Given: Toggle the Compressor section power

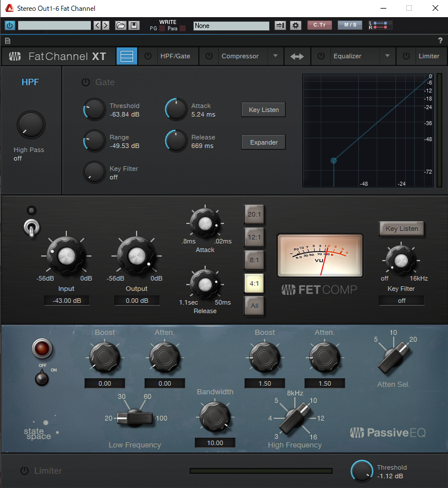Looking at the screenshot, I should coord(209,56).
